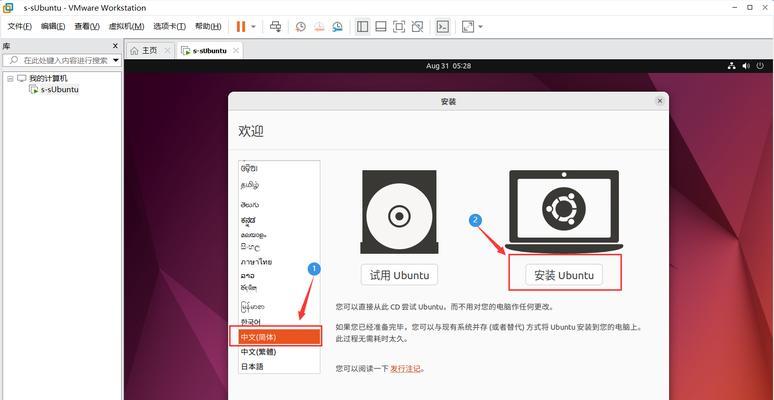Open the 发行注记 release notes link

click(406, 368)
